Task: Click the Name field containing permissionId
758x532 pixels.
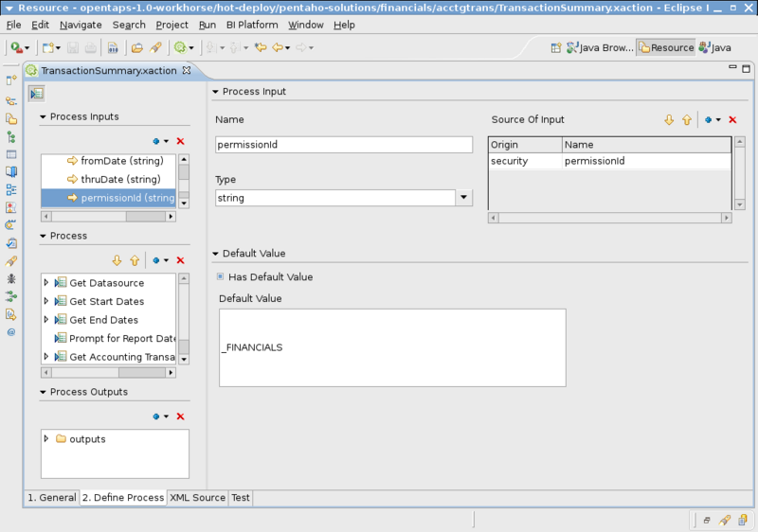Action: coord(344,144)
